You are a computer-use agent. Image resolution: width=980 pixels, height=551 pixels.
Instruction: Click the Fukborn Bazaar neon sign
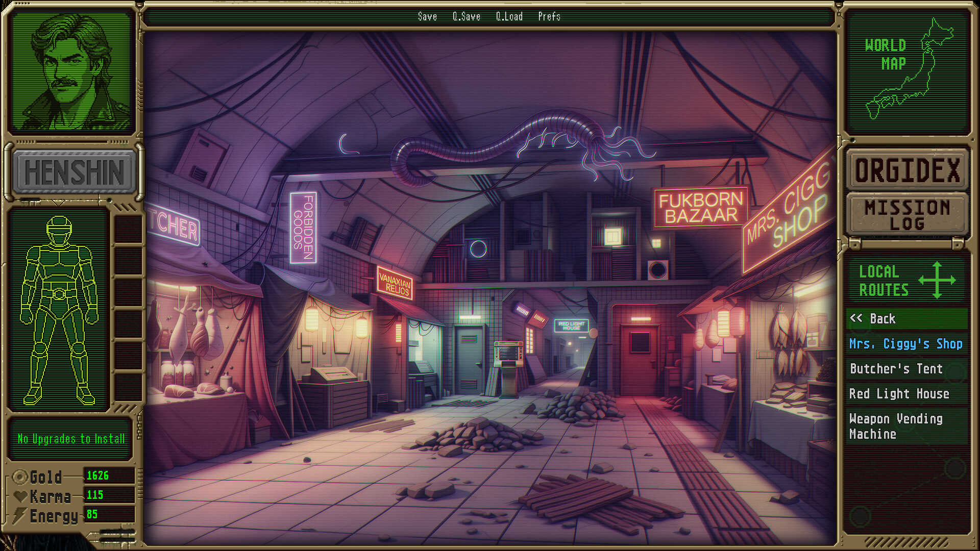point(701,207)
